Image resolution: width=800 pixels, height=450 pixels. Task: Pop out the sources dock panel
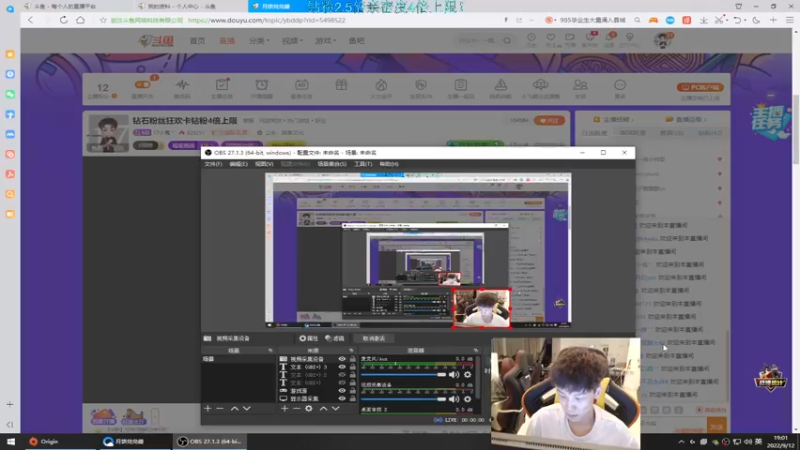click(351, 351)
